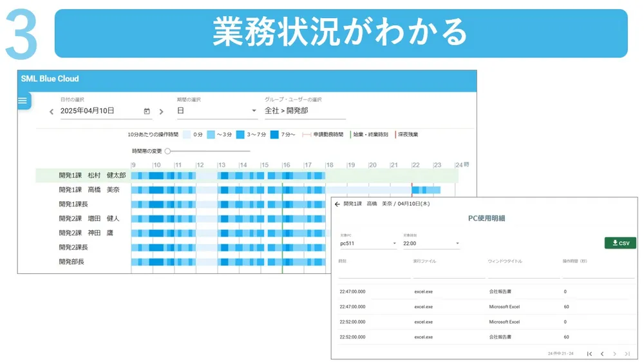Click back arrow in PC使用明細 panel
The image size is (644, 363).
click(x=337, y=204)
